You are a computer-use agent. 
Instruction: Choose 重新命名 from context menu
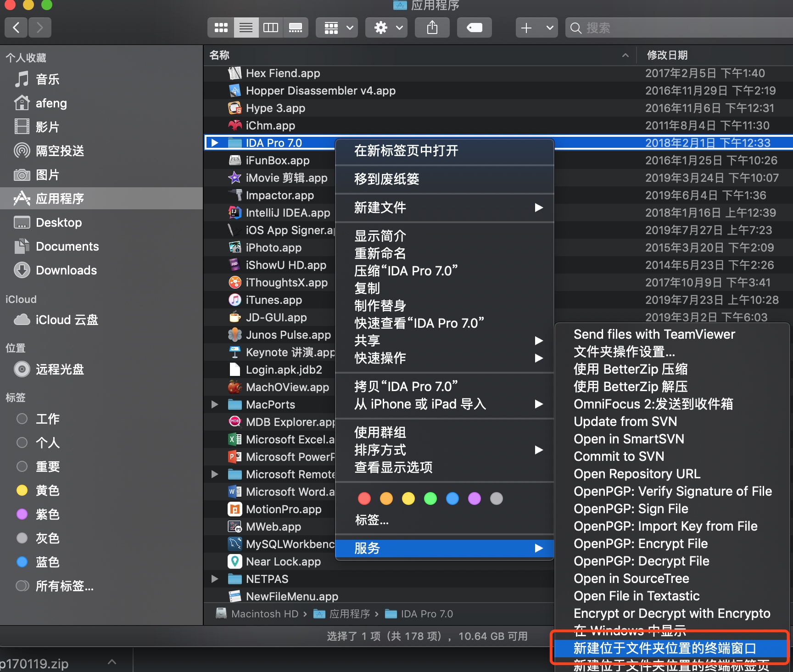pyautogui.click(x=445, y=253)
